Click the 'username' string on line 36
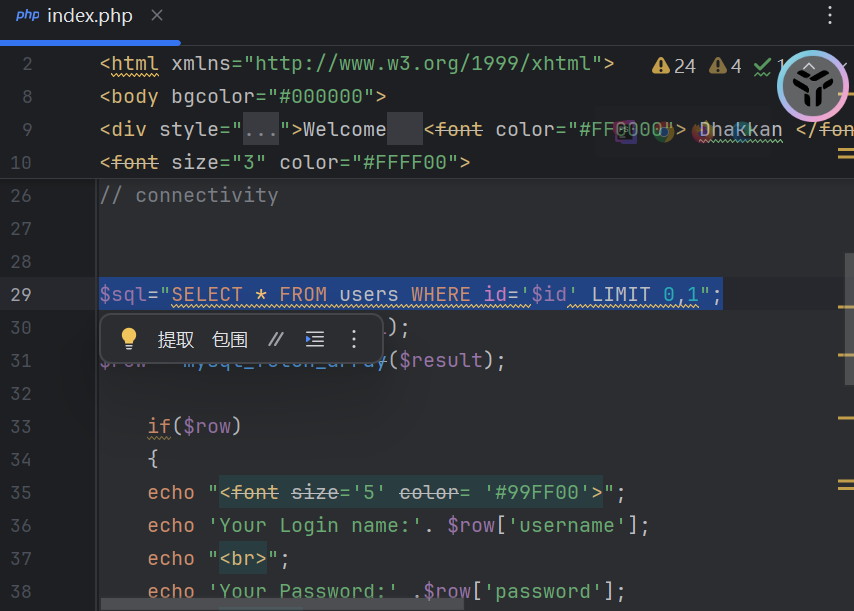The width and height of the screenshot is (854, 611). (x=566, y=526)
